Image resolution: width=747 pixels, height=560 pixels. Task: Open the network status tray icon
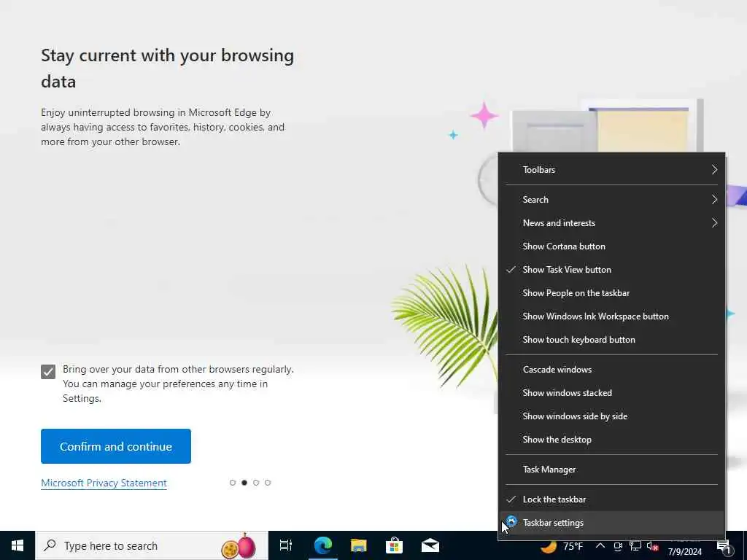coord(635,546)
